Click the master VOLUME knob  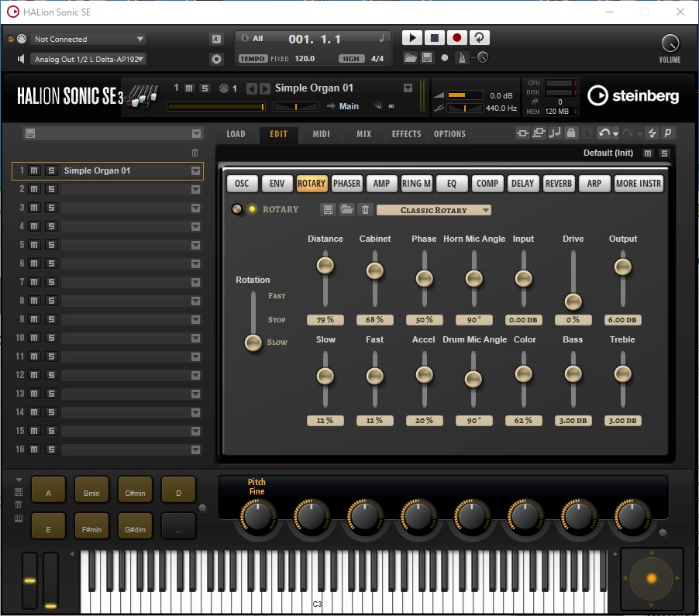[x=670, y=43]
